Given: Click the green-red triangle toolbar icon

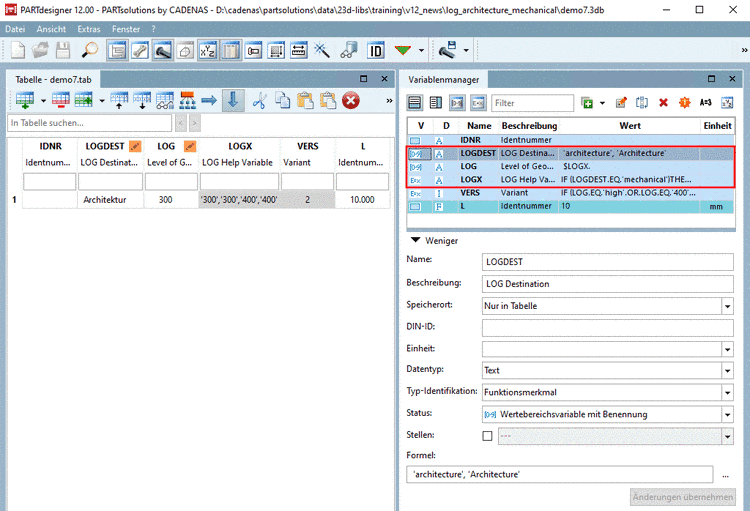Looking at the screenshot, I should (403, 50).
